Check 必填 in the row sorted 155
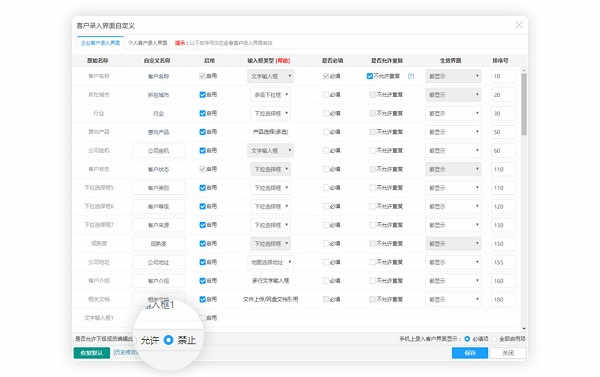The image size is (600, 377). tap(326, 262)
